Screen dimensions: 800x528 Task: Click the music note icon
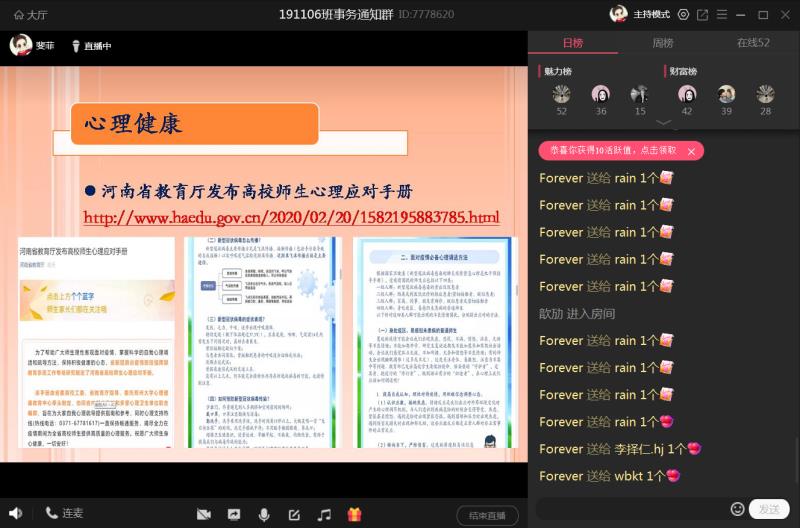pos(324,515)
